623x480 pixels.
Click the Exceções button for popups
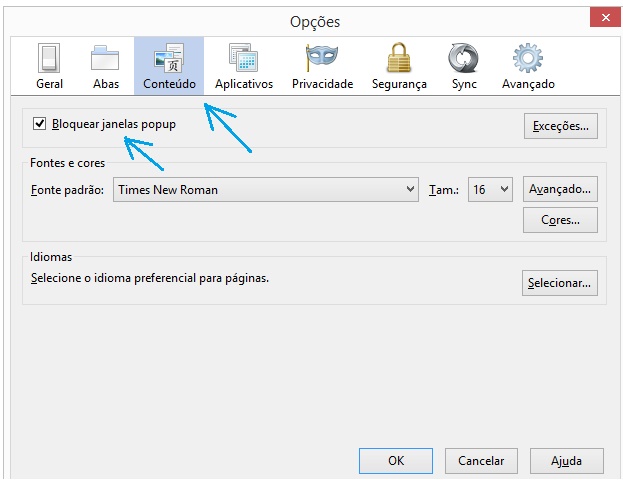tap(560, 126)
